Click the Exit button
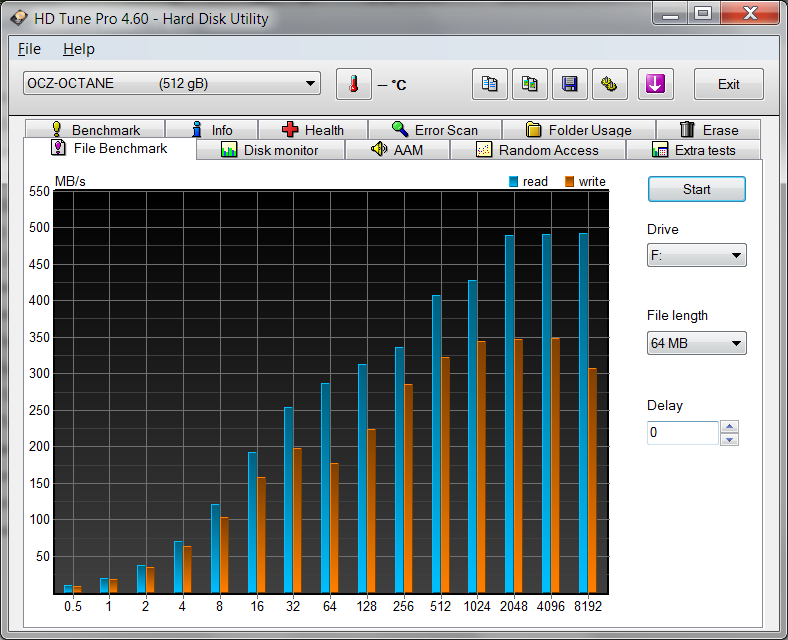Viewport: 788px width, 640px height. pos(728,84)
